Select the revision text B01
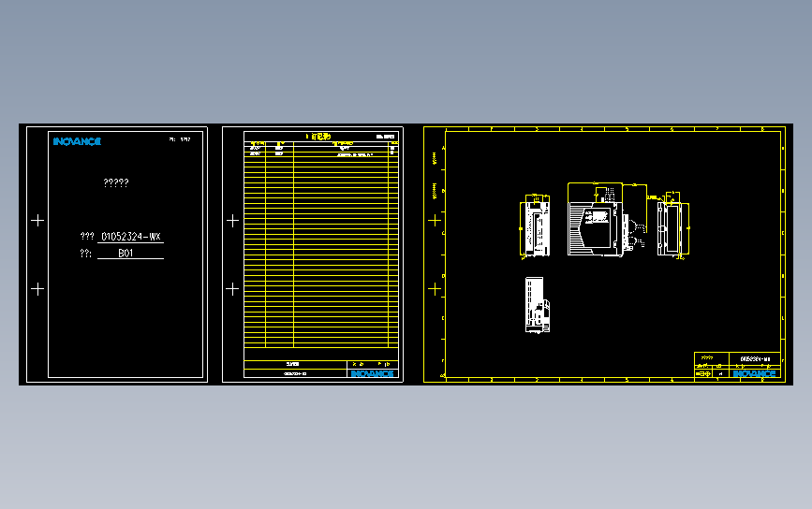 pos(125,253)
